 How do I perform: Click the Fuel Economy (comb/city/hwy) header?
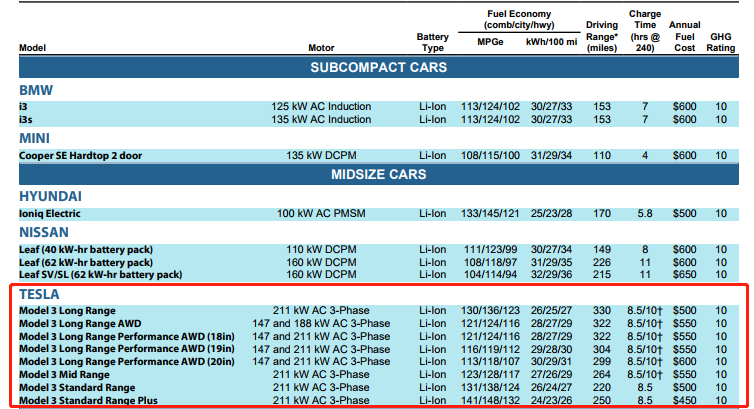coord(519,19)
